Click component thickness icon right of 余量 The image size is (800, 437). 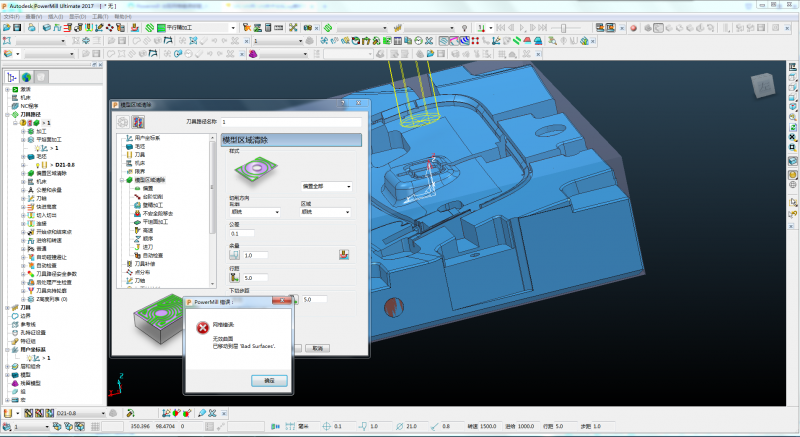[x=344, y=254]
